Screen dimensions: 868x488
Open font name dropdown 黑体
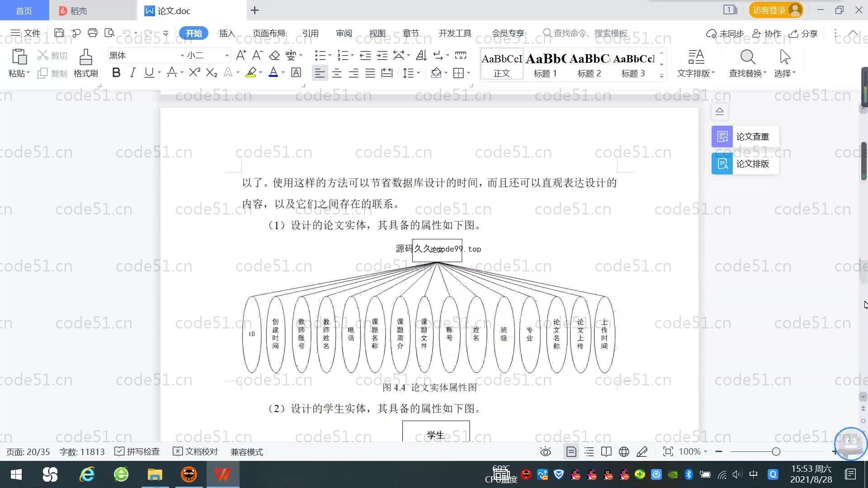(182, 56)
